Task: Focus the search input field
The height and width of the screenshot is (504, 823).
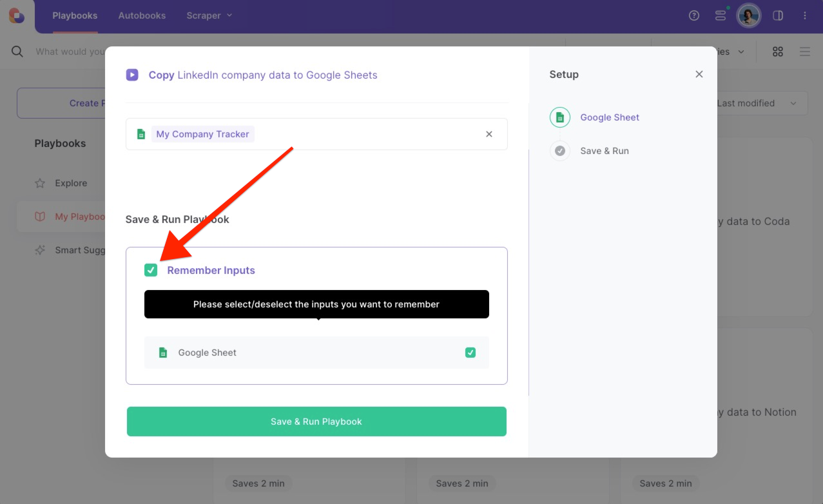Action: (70, 52)
